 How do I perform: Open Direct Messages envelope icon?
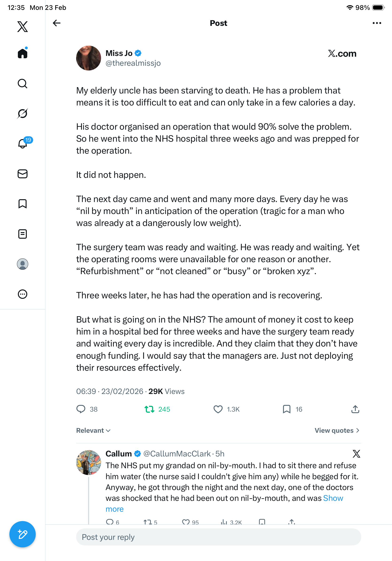23,174
